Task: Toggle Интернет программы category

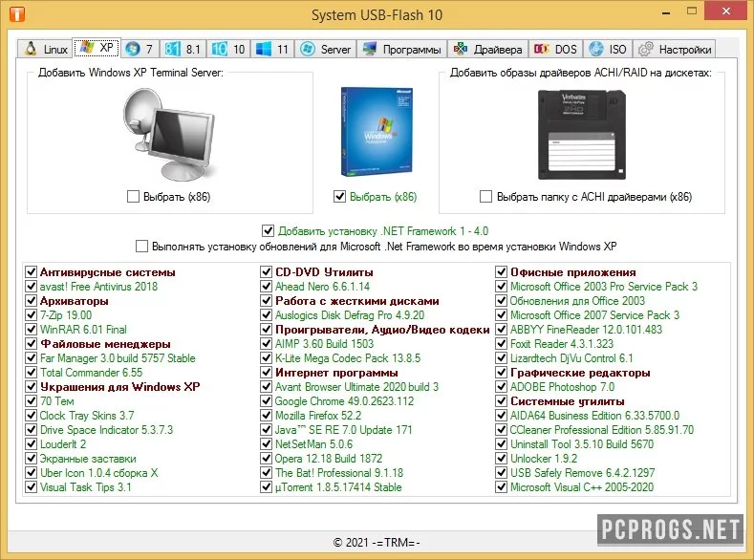Action: click(x=267, y=373)
